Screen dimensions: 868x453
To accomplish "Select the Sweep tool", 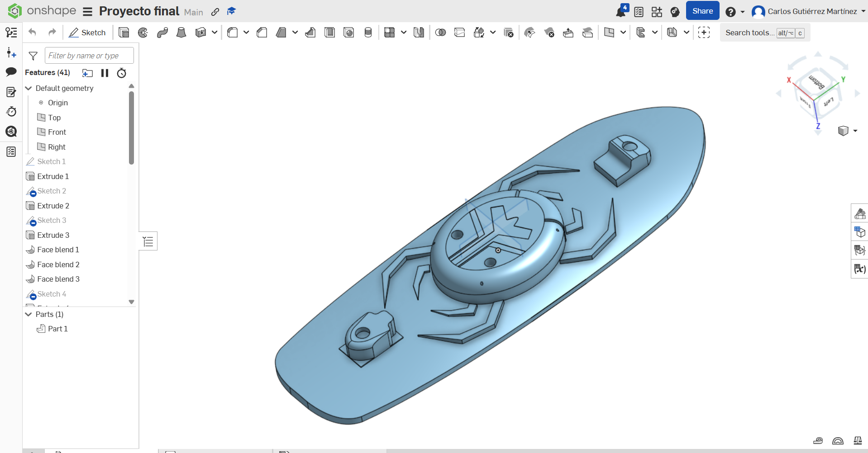I will coord(162,33).
